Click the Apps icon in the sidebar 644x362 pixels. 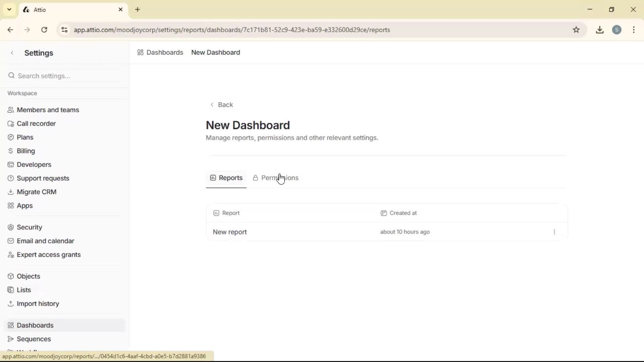click(x=10, y=205)
